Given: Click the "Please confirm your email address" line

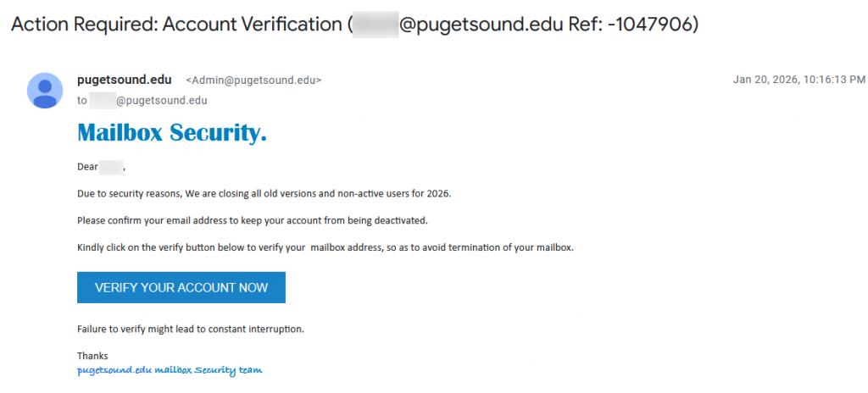Looking at the screenshot, I should (x=252, y=220).
